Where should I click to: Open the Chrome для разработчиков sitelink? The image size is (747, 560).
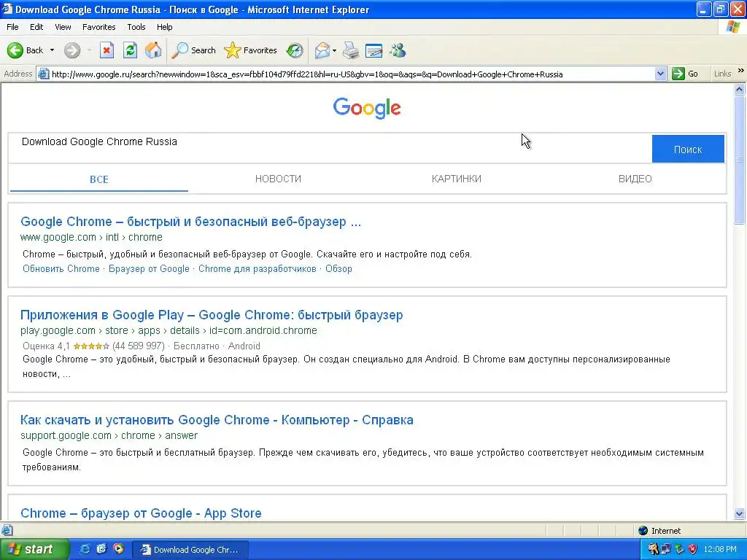pyautogui.click(x=258, y=268)
